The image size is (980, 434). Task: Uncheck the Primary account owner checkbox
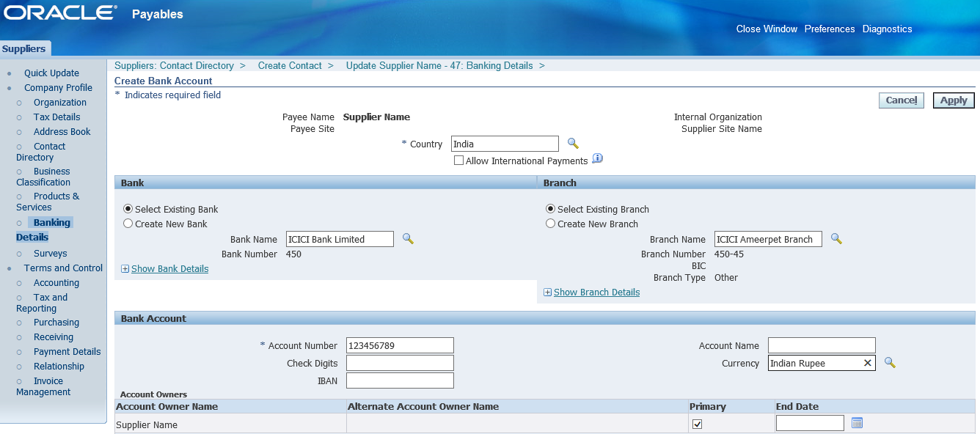pos(697,424)
